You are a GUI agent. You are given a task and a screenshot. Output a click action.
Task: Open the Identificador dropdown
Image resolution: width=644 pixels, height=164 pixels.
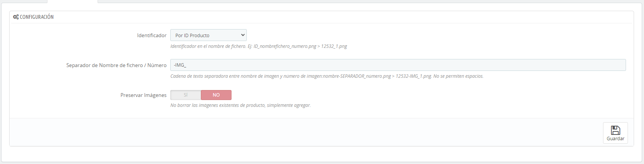coord(208,35)
